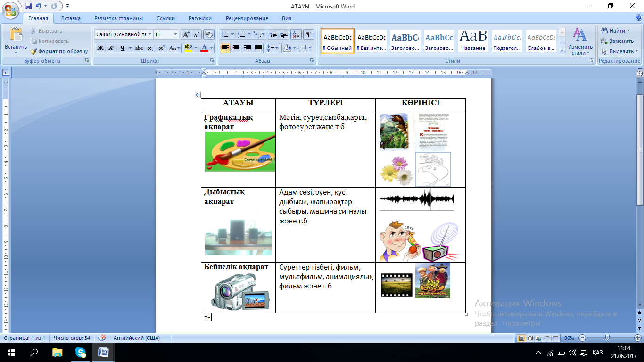This screenshot has width=644, height=362.
Task: Change language Английский (США) in status bar
Action: point(136,338)
